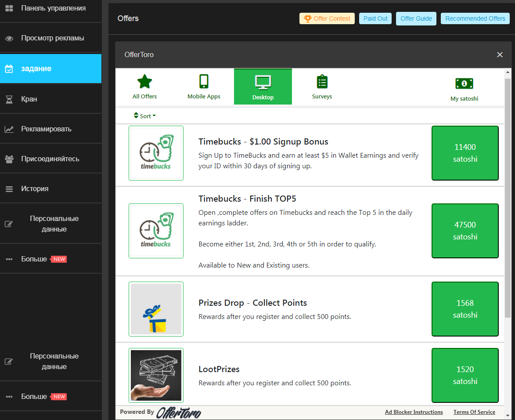
Task: Click the hourglass icon next to Кран
Action: 9,99
